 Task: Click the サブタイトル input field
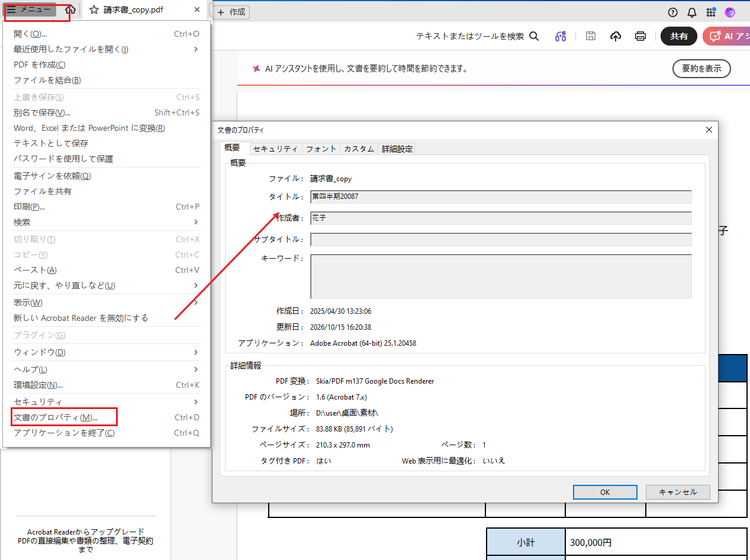[x=501, y=240]
